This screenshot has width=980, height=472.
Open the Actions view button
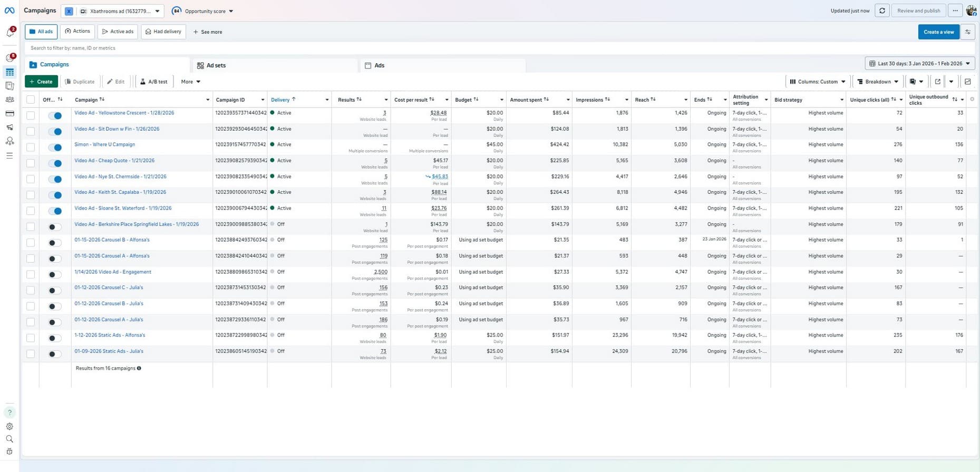tap(77, 32)
